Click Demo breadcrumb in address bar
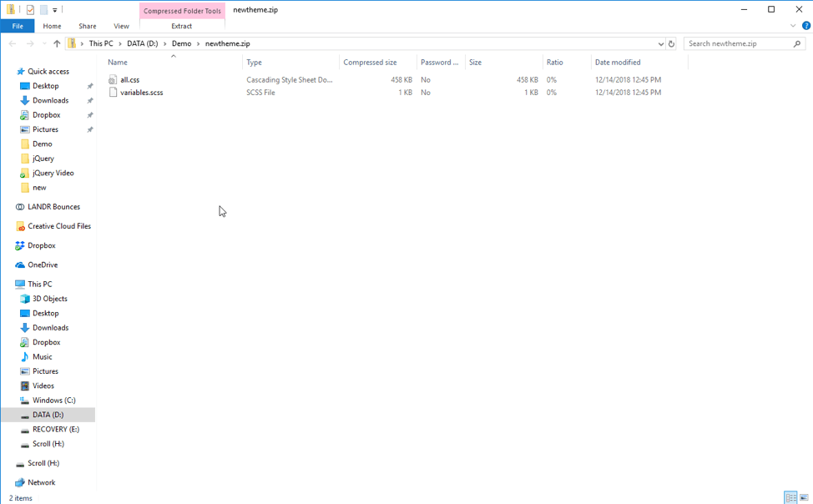 [181, 43]
